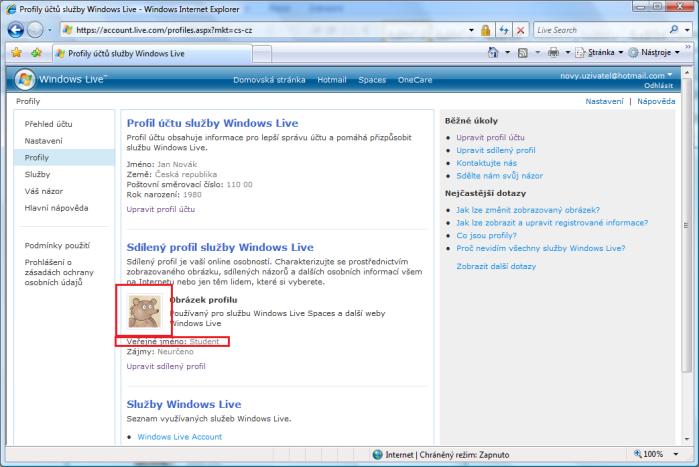The image size is (699, 467).
Task: Click Zobrazit další dotazy link
Action: point(496,266)
